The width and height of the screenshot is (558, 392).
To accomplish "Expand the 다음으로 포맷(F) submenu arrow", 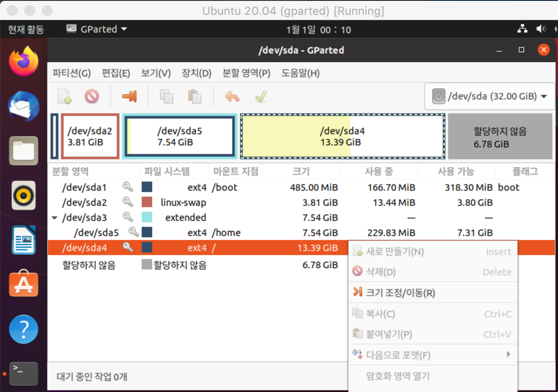I will tap(509, 354).
